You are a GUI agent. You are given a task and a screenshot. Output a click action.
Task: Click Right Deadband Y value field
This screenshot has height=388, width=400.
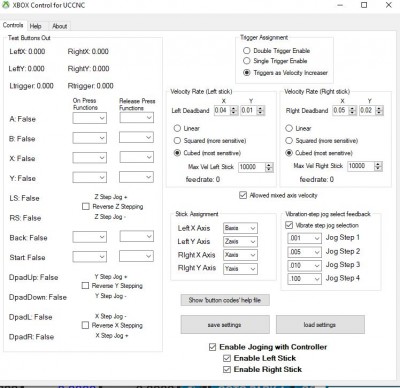click(x=367, y=110)
